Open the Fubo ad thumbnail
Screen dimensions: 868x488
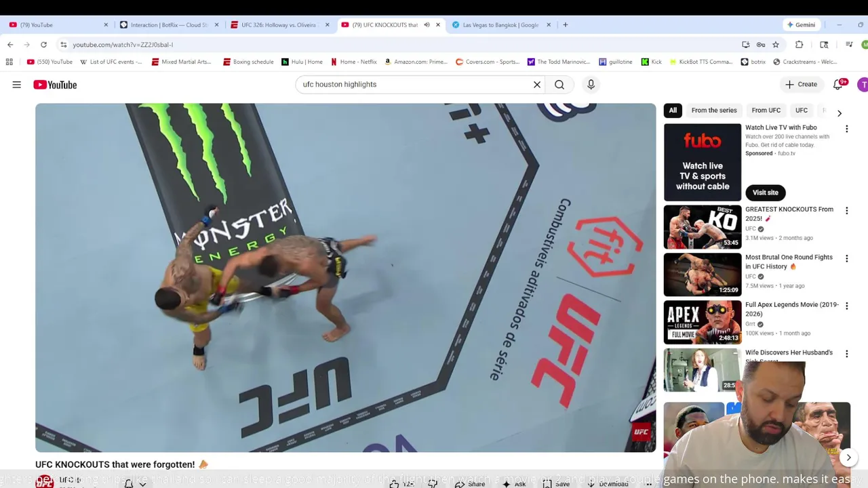click(x=703, y=162)
